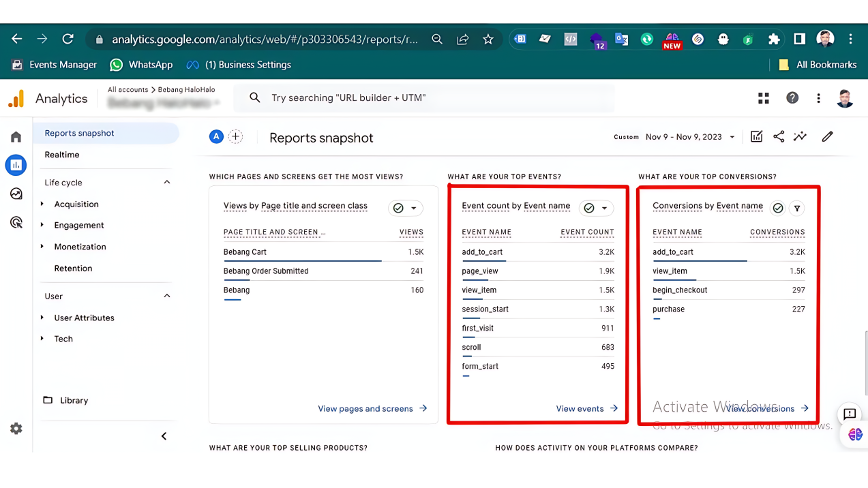The width and height of the screenshot is (868, 488).
Task: Select Retention in the reports menu
Action: tap(73, 269)
